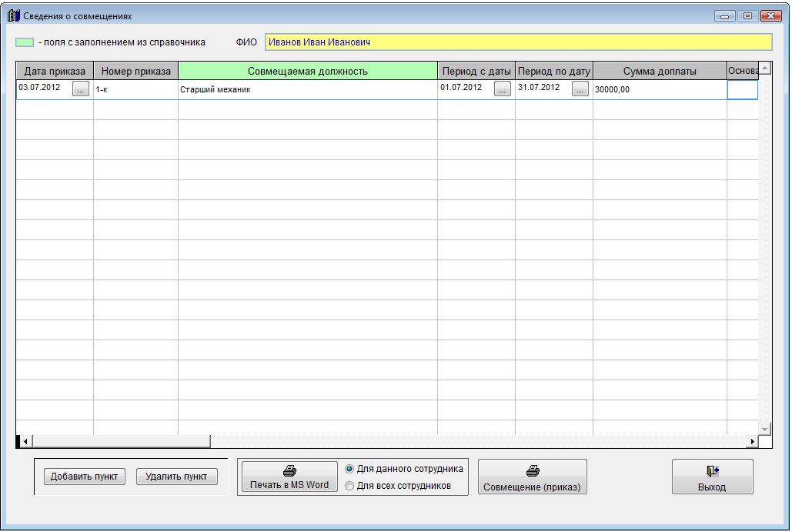This screenshot has height=532, width=792.
Task: Click the Сумма доплаты column header
Action: [x=660, y=72]
